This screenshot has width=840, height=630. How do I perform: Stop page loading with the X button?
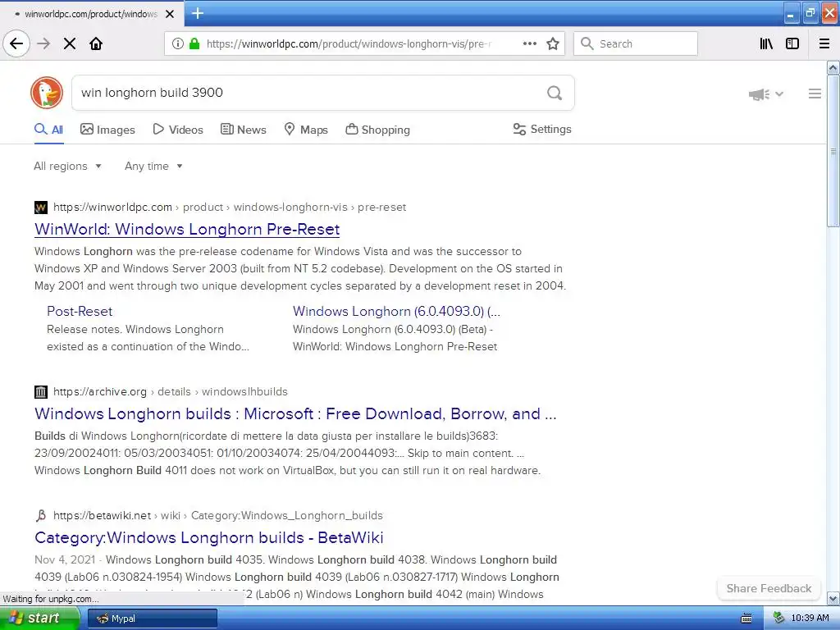70,43
